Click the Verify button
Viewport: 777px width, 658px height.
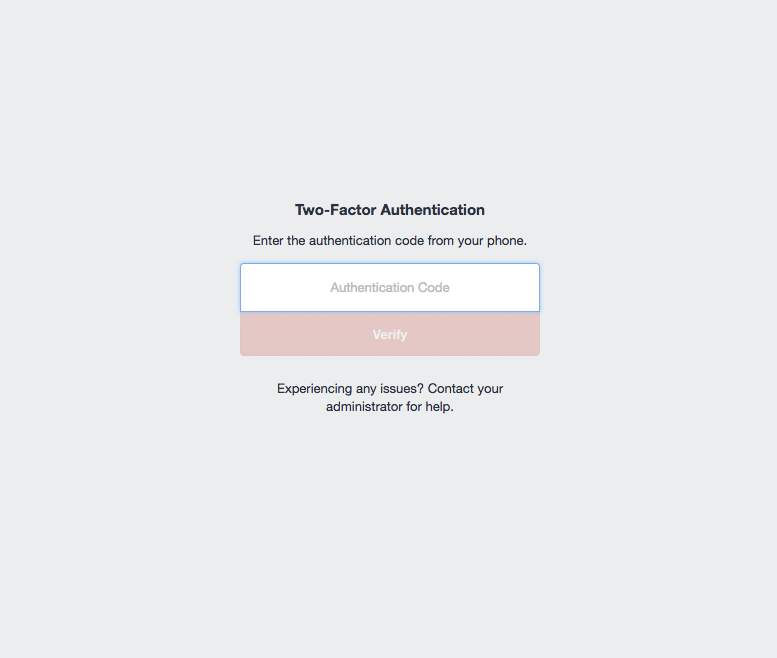click(390, 334)
